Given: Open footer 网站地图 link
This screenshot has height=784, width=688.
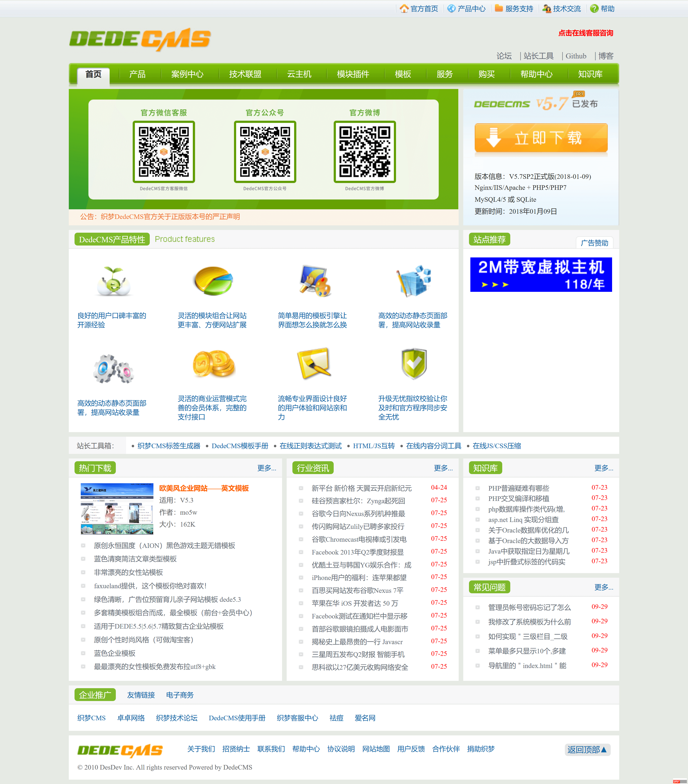Looking at the screenshot, I should (x=376, y=749).
